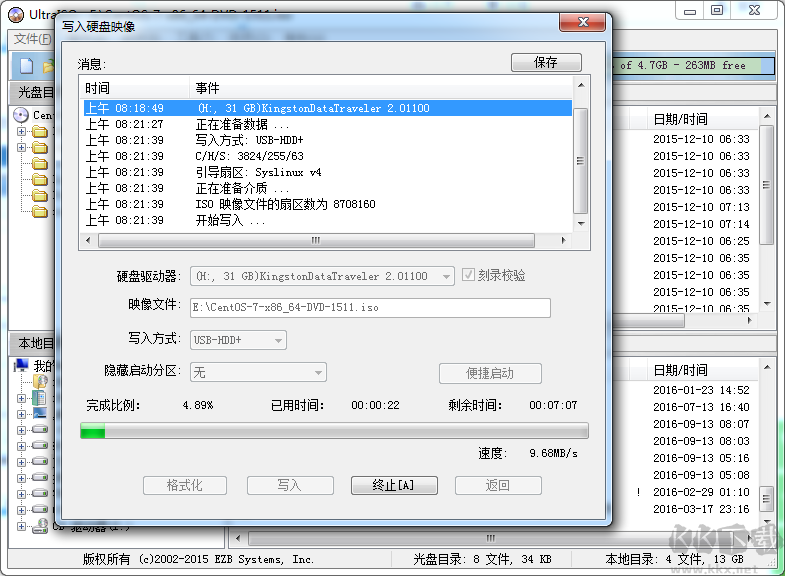Viewport: 785px width, 576px height.
Task: Open the 文件(F) menu
Action: point(32,39)
